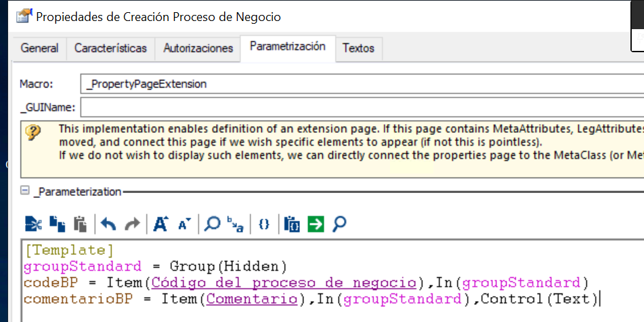Select the Parametrización tab
This screenshot has width=644, height=322.
point(288,47)
